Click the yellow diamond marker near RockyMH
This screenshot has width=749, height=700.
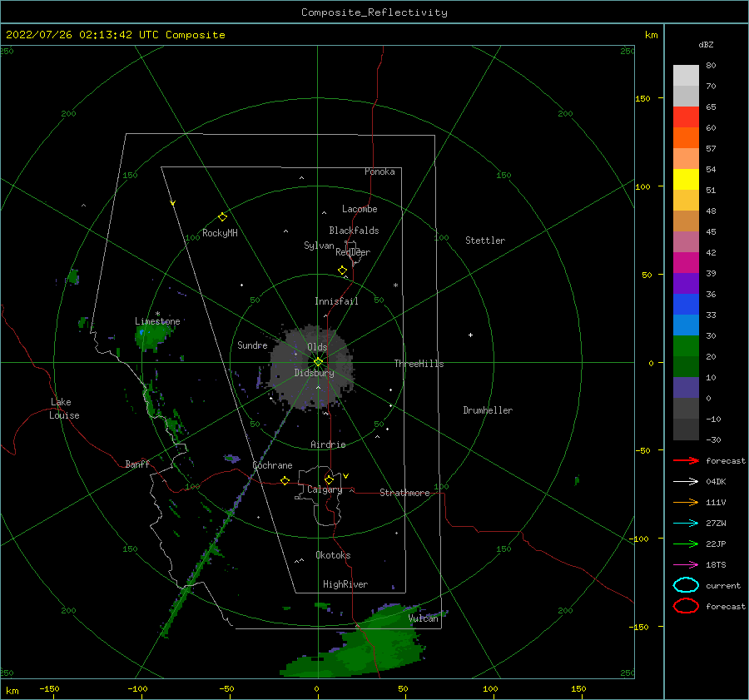pos(222,217)
